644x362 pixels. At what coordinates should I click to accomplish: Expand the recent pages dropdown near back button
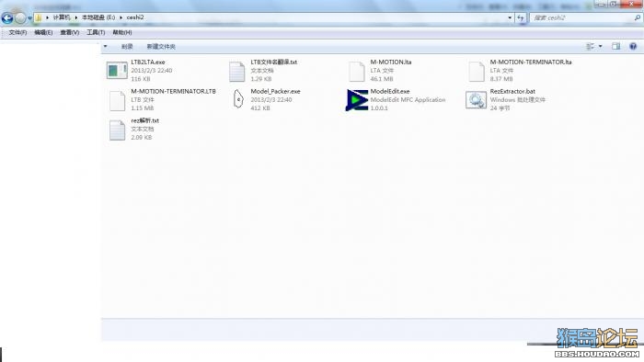29,18
